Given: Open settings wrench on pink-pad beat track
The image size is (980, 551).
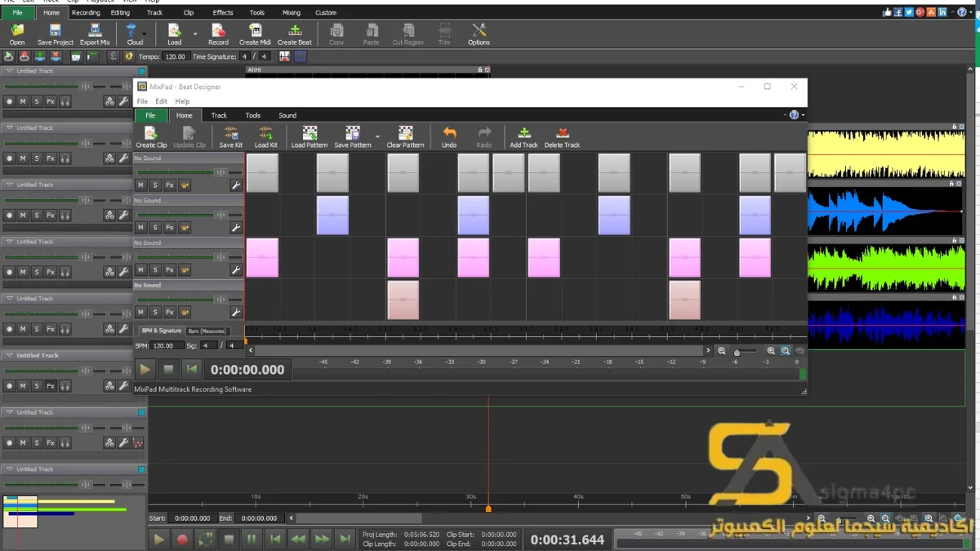Looking at the screenshot, I should tap(236, 270).
